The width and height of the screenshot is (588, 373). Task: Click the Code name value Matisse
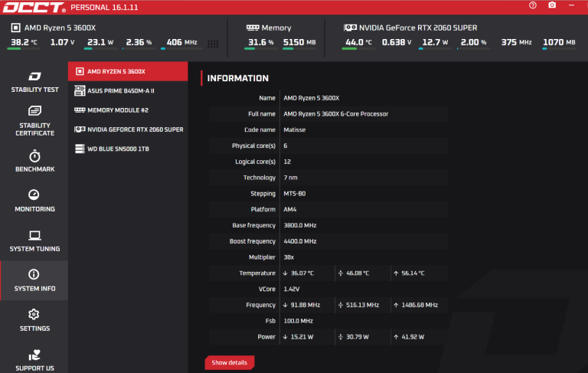click(x=294, y=130)
